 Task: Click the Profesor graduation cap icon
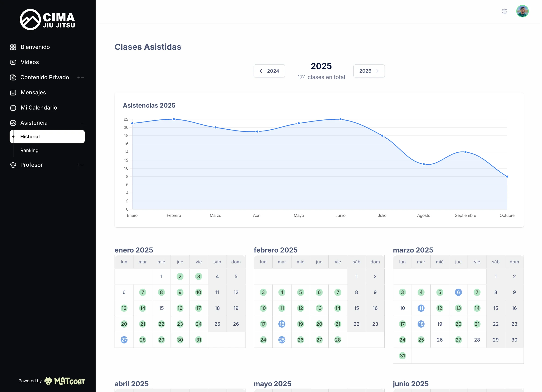pyautogui.click(x=13, y=165)
